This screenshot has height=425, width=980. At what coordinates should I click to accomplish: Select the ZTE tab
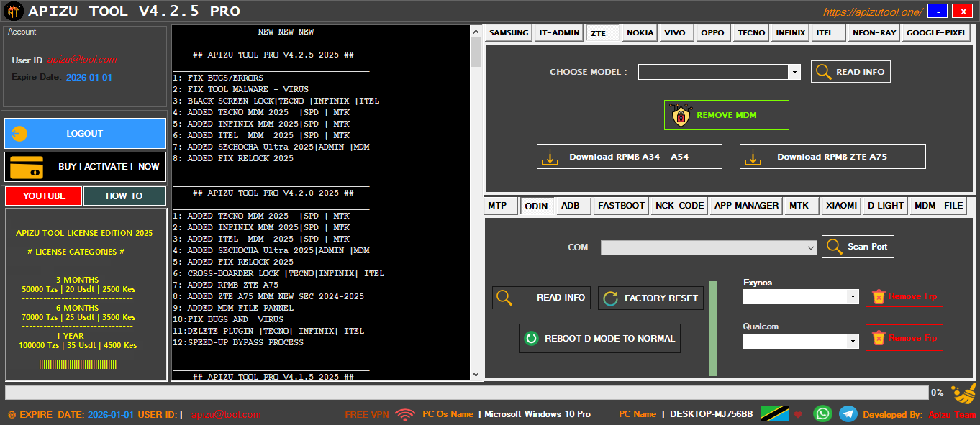(x=602, y=32)
